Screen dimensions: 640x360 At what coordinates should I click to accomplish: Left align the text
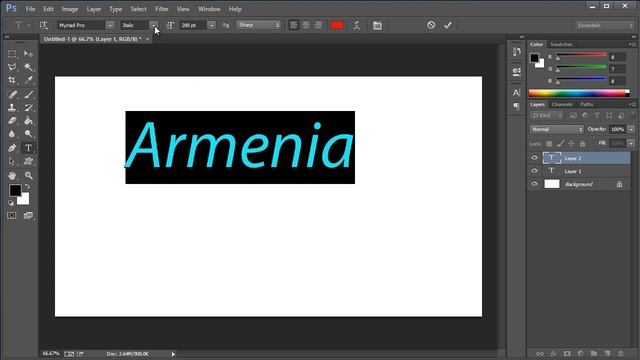294,25
